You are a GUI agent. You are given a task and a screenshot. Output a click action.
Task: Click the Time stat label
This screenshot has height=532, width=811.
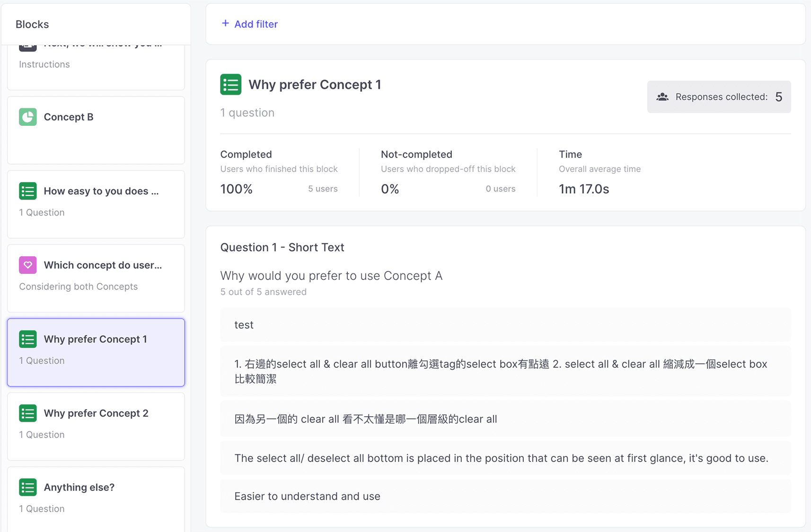[x=570, y=154]
